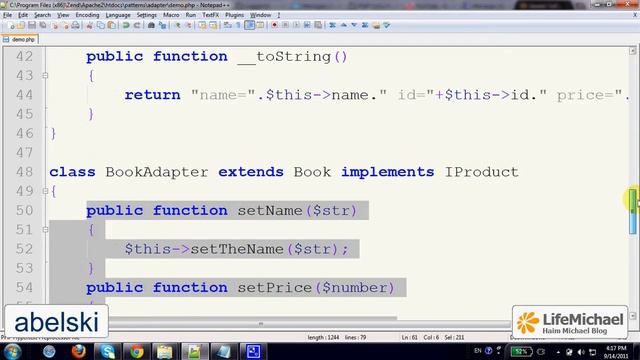The height and width of the screenshot is (360, 640).
Task: Collapse the setName fold marker at line 51
Action: point(45,230)
